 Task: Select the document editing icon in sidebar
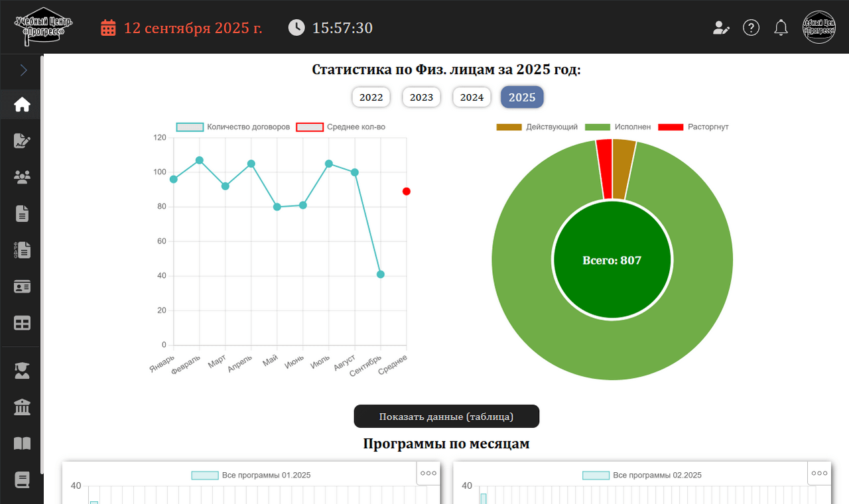click(x=21, y=141)
